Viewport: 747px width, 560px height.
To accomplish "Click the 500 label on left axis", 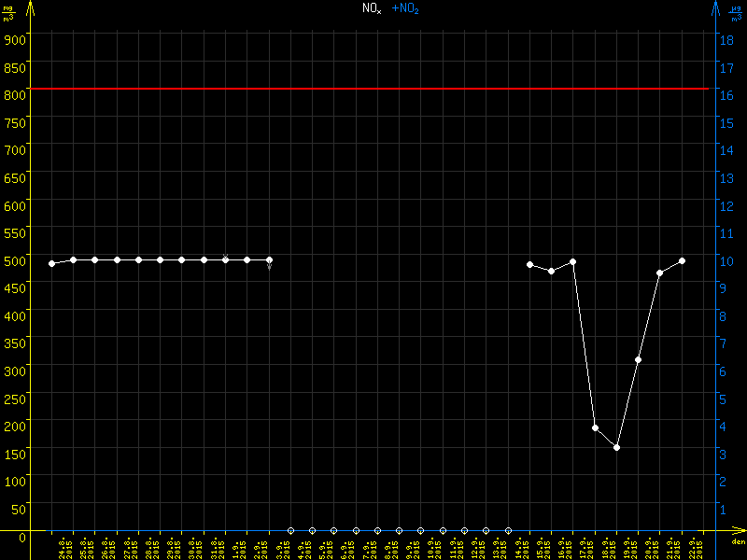I will click(14, 260).
